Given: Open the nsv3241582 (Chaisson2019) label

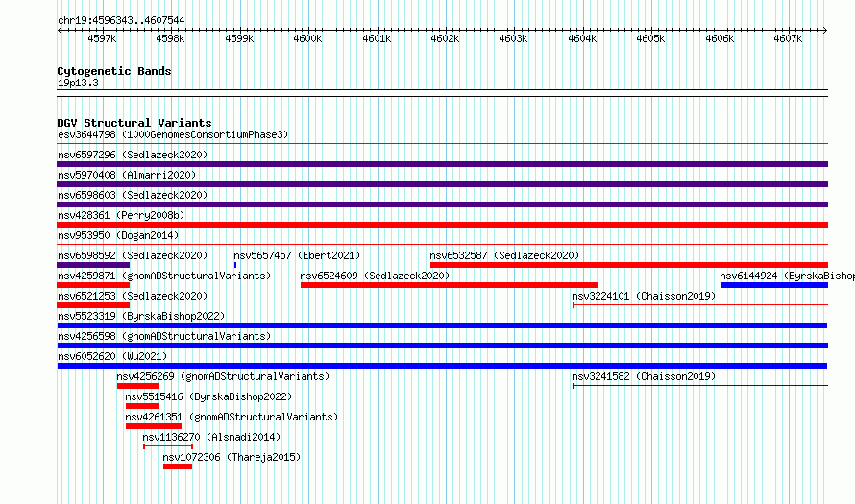Looking at the screenshot, I should [x=644, y=376].
